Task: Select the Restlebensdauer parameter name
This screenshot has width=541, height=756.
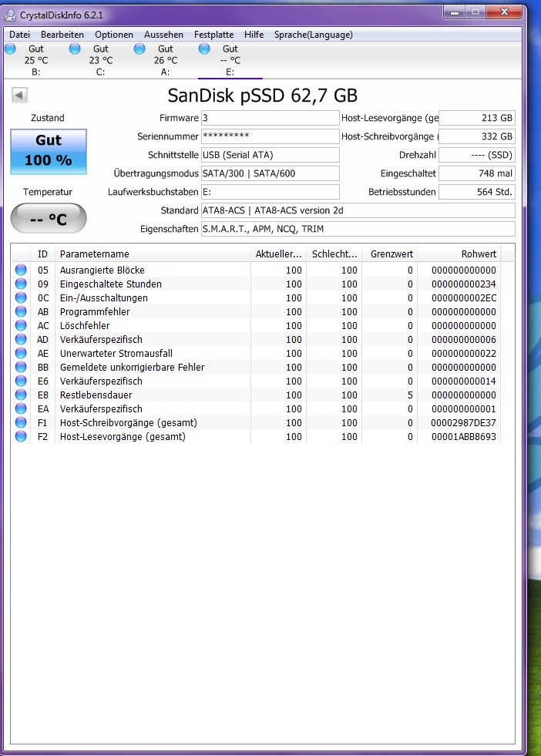Action: [x=96, y=395]
